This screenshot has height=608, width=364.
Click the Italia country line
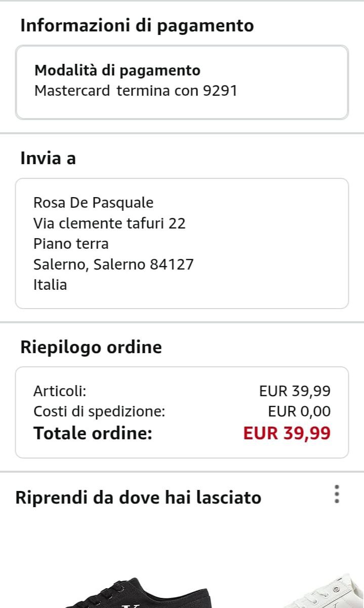click(50, 284)
